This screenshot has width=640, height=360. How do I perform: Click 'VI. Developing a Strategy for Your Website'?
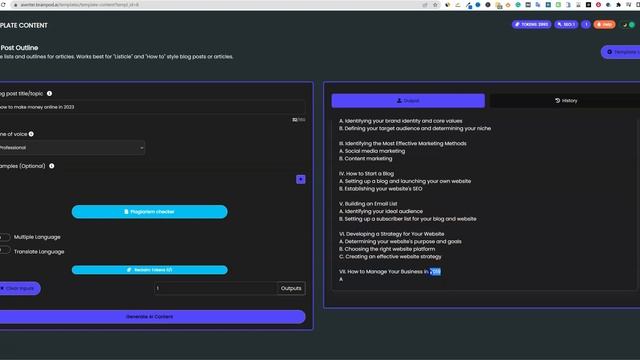[x=391, y=234]
